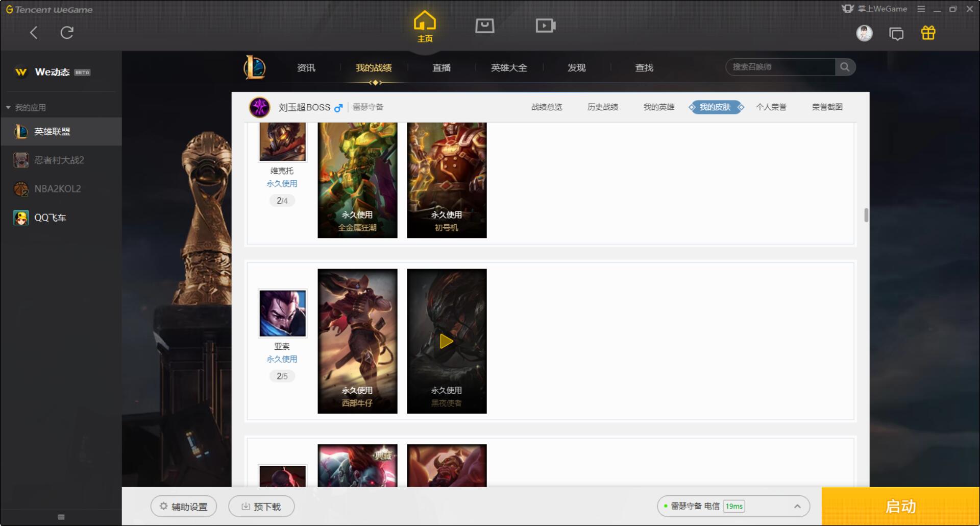Switch to 我的皮肤 sub-tab
The height and width of the screenshot is (526, 980).
(x=715, y=107)
